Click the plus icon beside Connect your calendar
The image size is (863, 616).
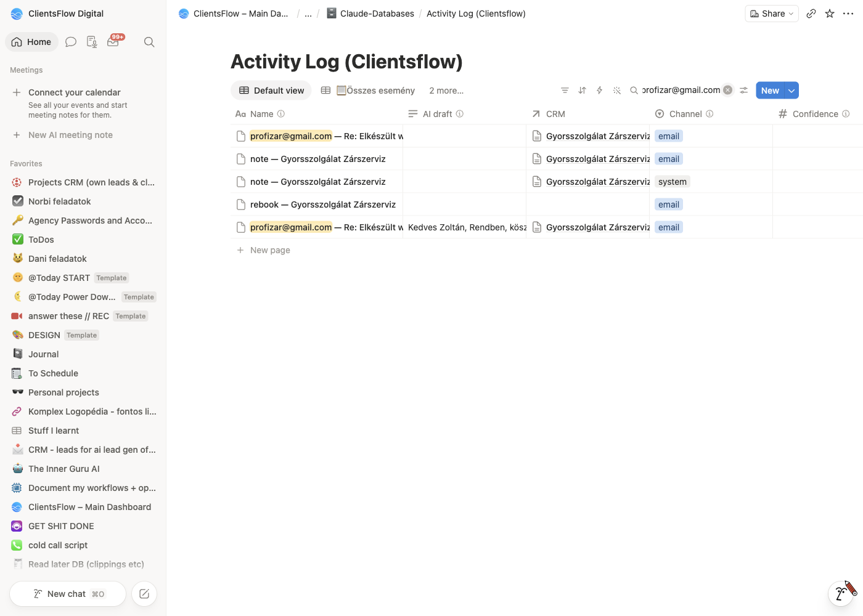click(x=17, y=92)
